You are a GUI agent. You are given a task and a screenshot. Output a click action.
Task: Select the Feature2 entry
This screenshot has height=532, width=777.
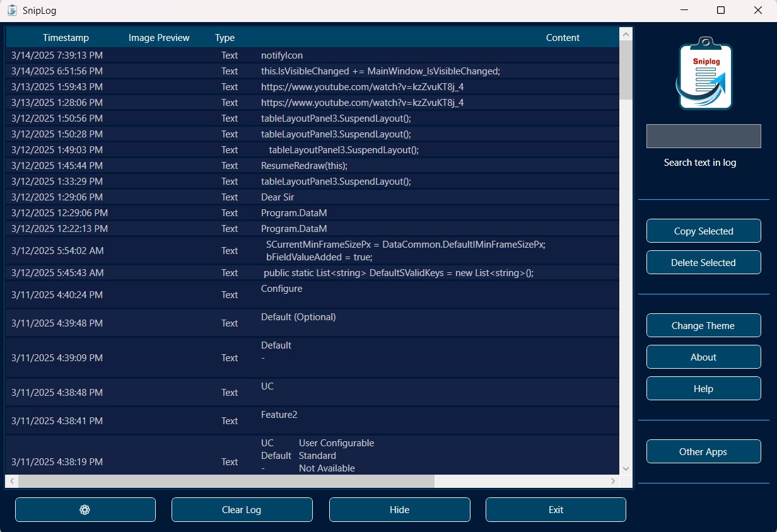click(313, 421)
